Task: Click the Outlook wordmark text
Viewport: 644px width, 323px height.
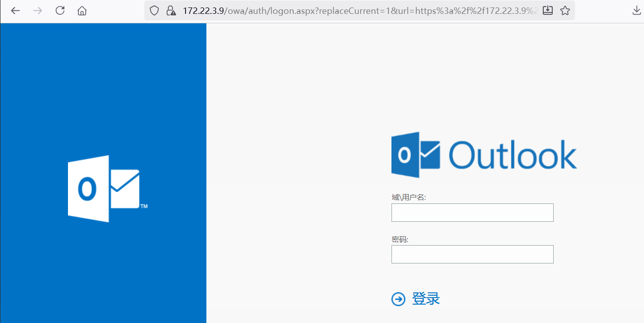Action: pyautogui.click(x=513, y=155)
